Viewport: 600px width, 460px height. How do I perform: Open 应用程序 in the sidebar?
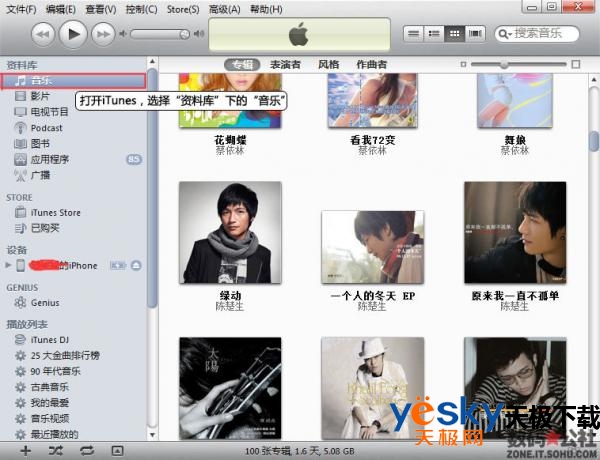tap(50, 160)
